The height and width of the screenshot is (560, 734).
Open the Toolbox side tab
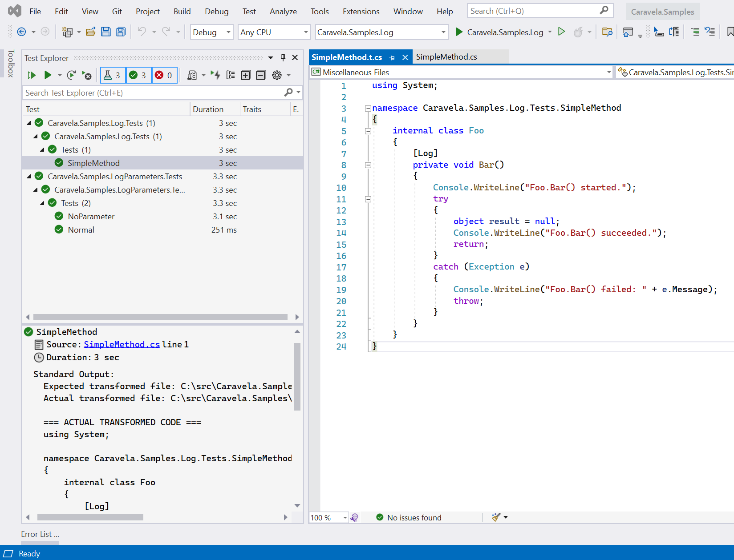(x=11, y=64)
